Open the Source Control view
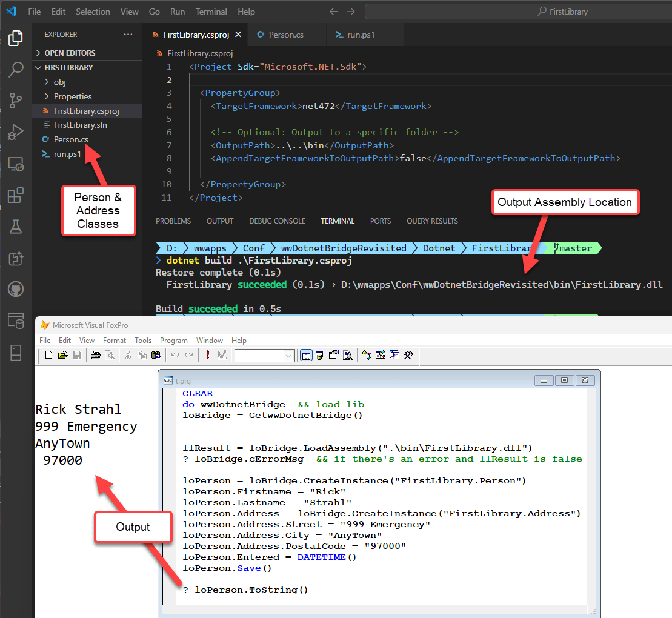 click(x=16, y=101)
